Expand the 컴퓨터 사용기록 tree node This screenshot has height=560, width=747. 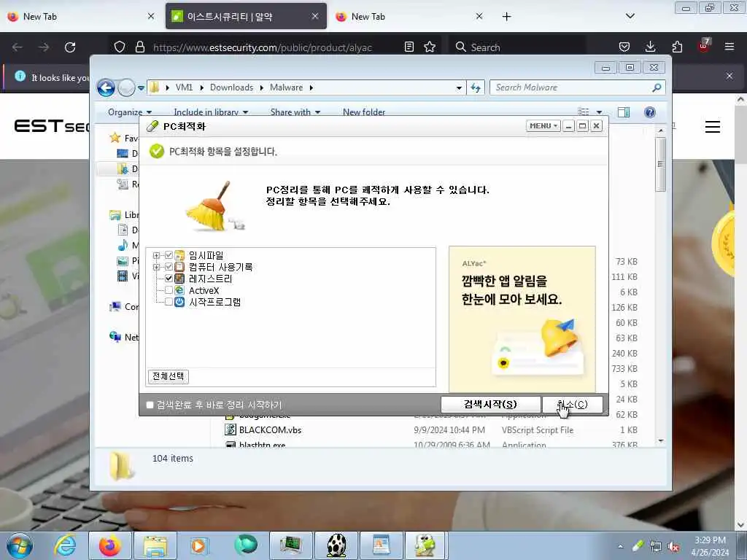point(156,267)
